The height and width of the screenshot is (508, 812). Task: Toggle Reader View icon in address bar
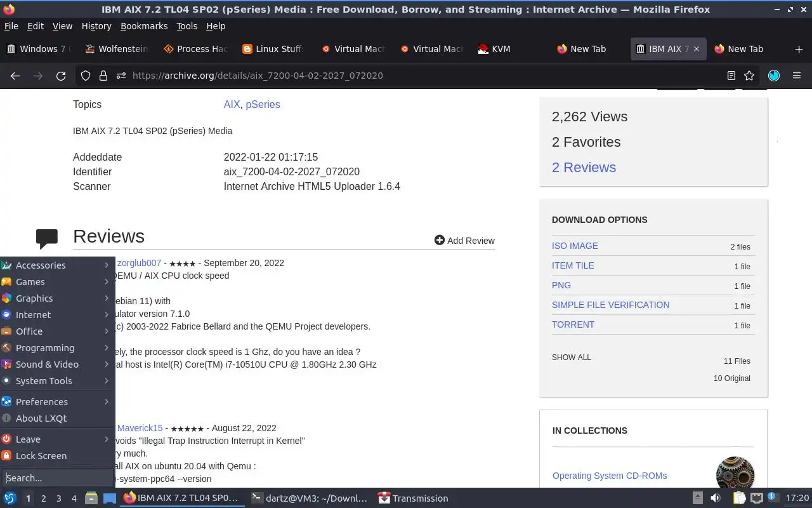731,76
